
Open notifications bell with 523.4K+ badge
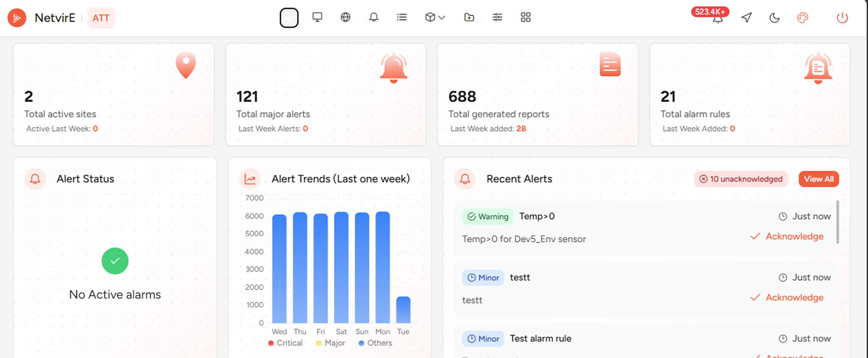tap(717, 18)
